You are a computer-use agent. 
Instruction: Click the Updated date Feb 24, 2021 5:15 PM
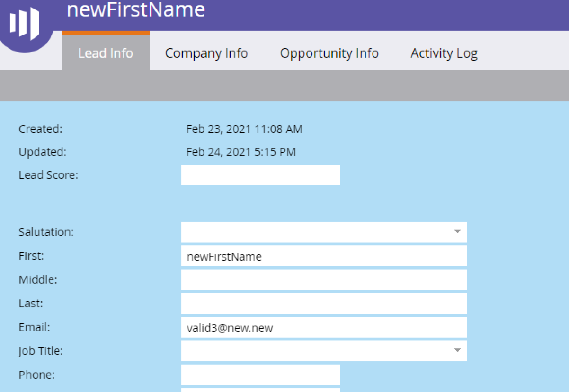(241, 152)
